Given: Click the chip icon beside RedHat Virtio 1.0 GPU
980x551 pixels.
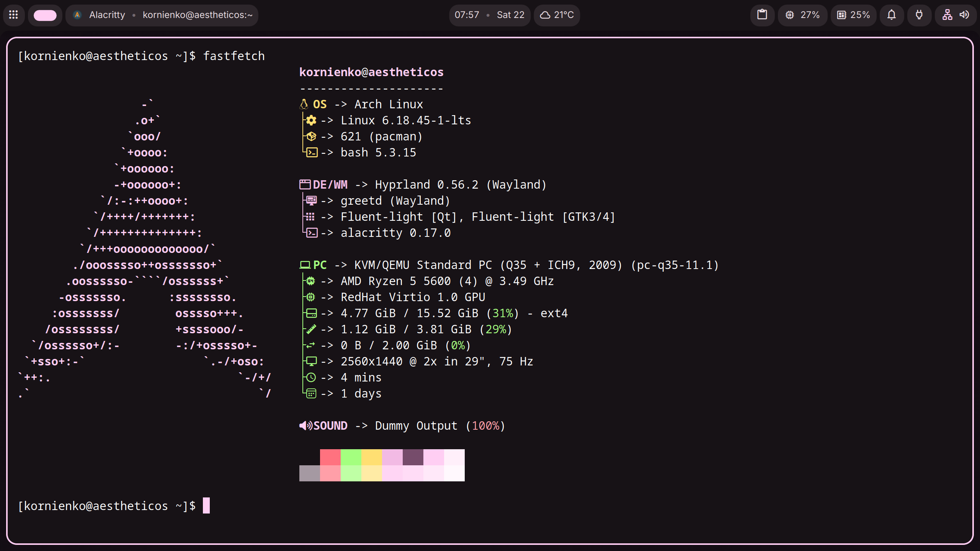Looking at the screenshot, I should pos(311,297).
